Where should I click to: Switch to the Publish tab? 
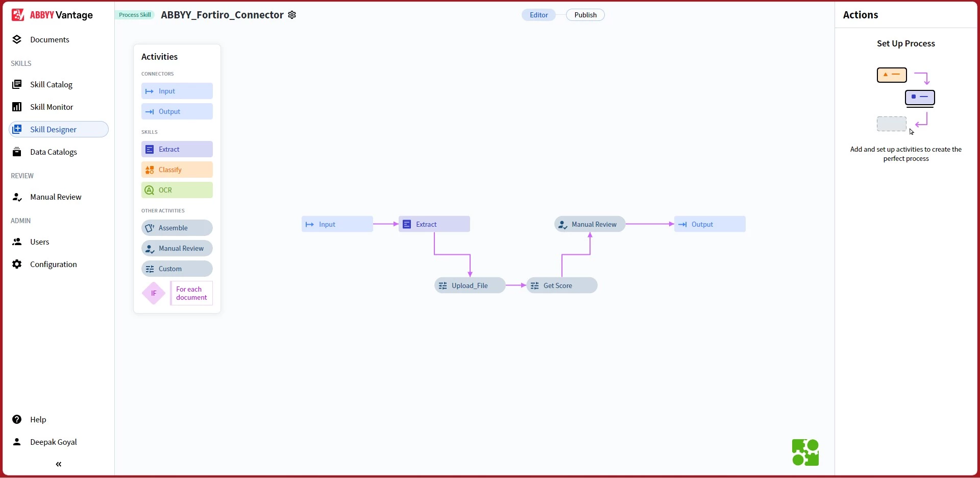[x=585, y=15]
